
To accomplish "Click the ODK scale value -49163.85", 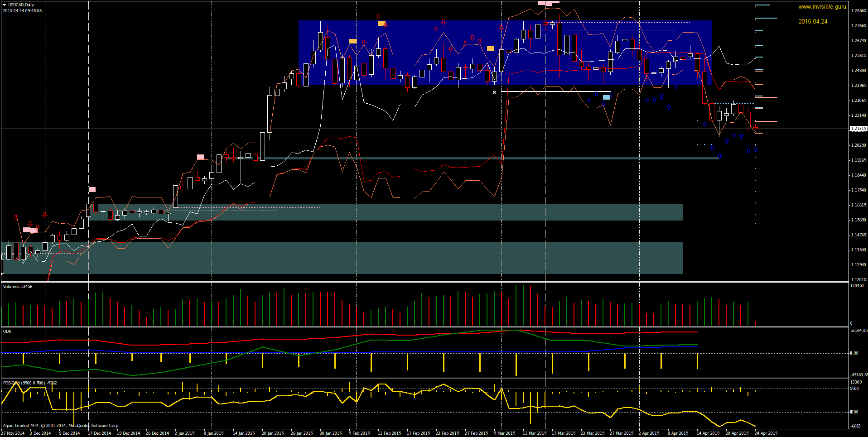I will [859, 375].
